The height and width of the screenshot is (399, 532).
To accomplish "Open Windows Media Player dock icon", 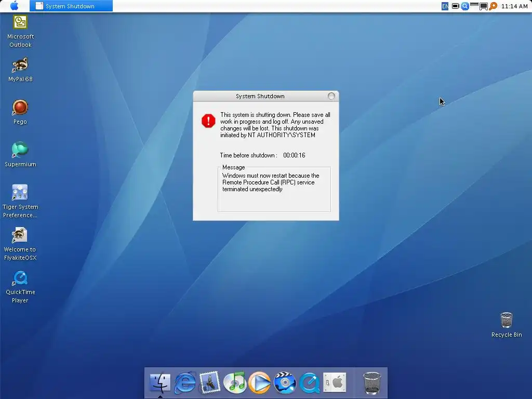I will pos(260,383).
